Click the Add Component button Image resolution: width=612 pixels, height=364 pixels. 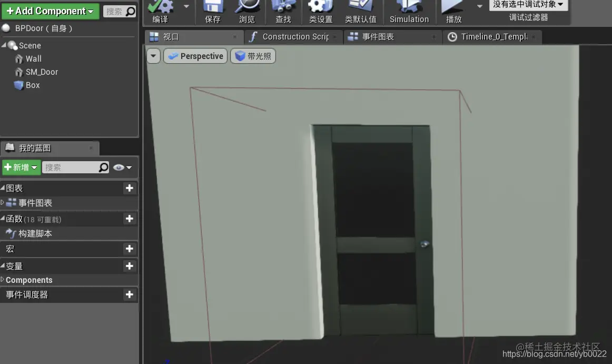click(x=51, y=11)
